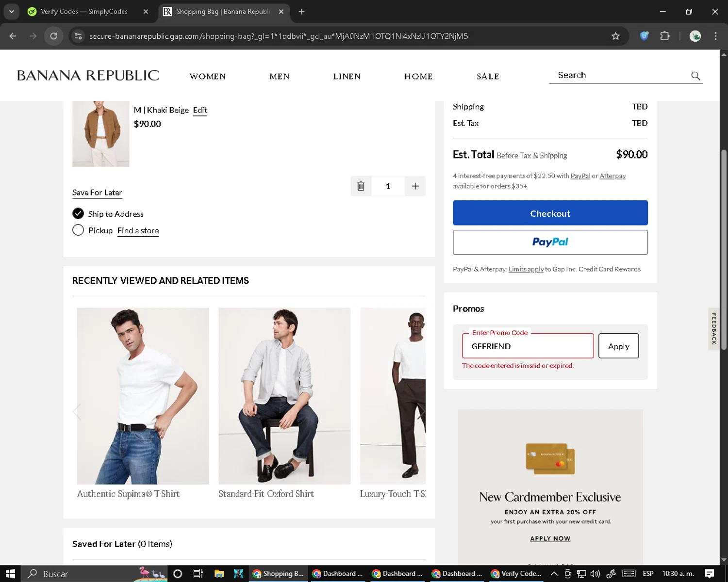Screen dimensions: 728x582
Task: Click APPLY NOW for cardmember offer
Action: 550,538
